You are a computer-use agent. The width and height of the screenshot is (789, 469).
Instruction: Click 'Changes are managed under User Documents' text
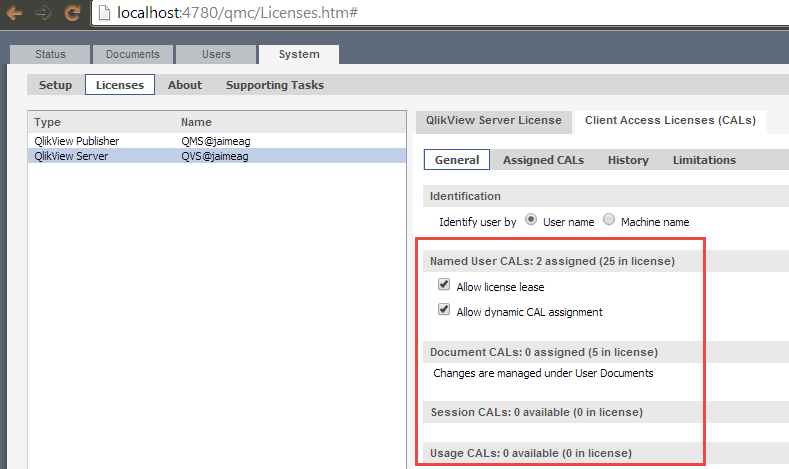click(543, 373)
